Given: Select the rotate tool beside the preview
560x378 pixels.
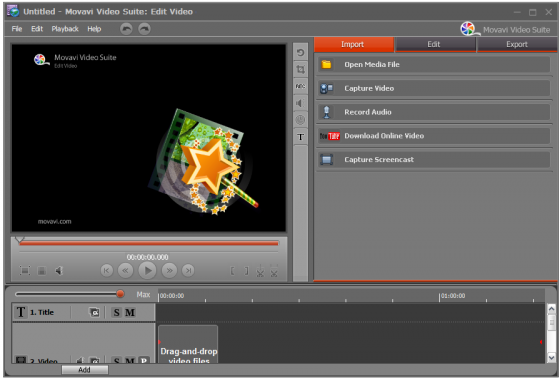Looking at the screenshot, I should (300, 53).
